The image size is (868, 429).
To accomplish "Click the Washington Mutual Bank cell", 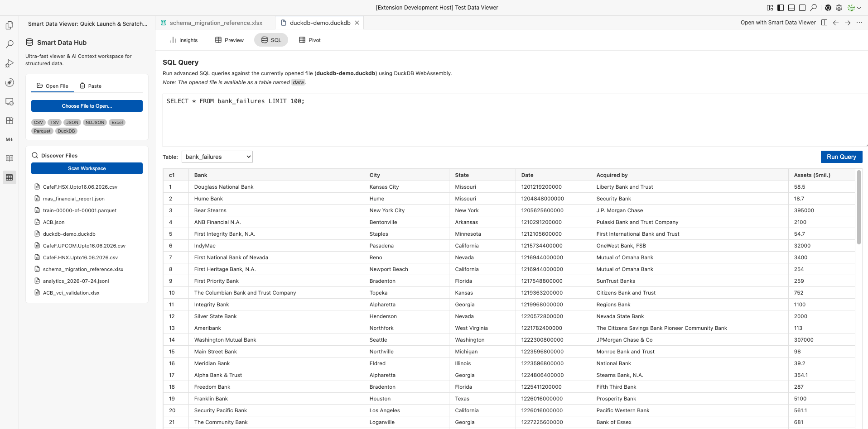I will pyautogui.click(x=276, y=340).
